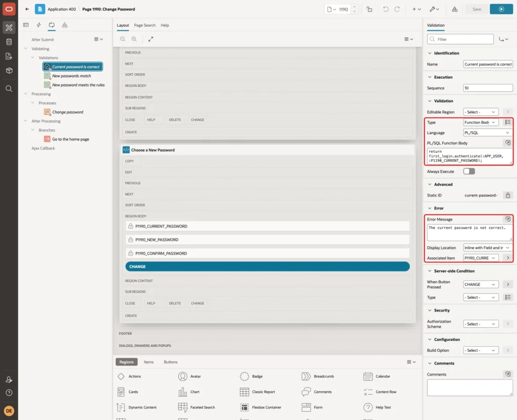Open the Authorization Scheme dropdown
This screenshot has width=517, height=420.
coord(481,324)
